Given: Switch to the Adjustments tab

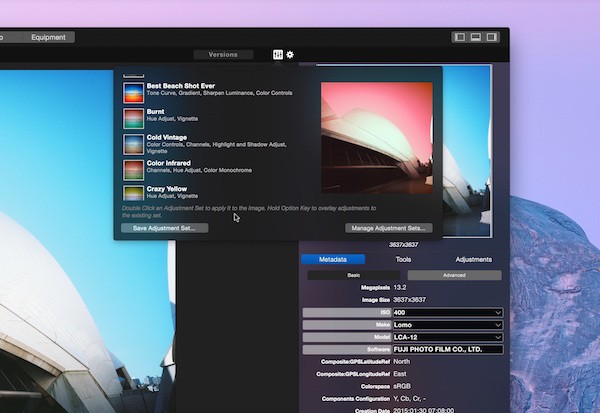Looking at the screenshot, I should tap(474, 259).
